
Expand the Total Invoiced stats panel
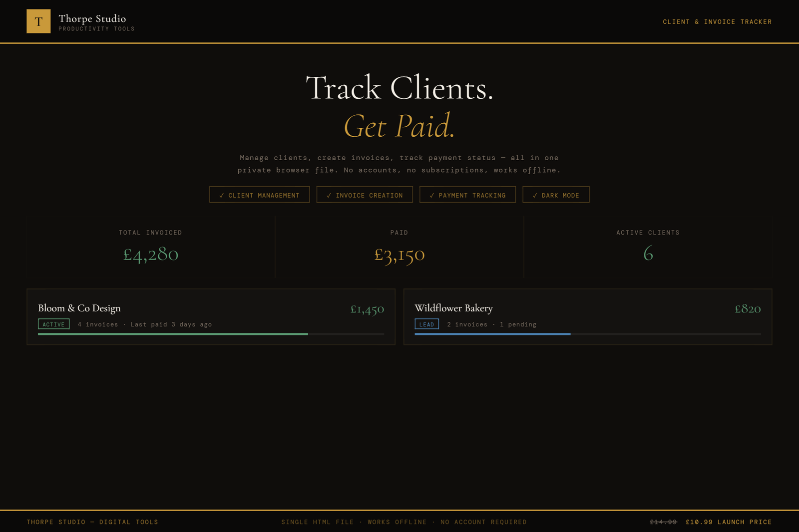[x=150, y=246]
